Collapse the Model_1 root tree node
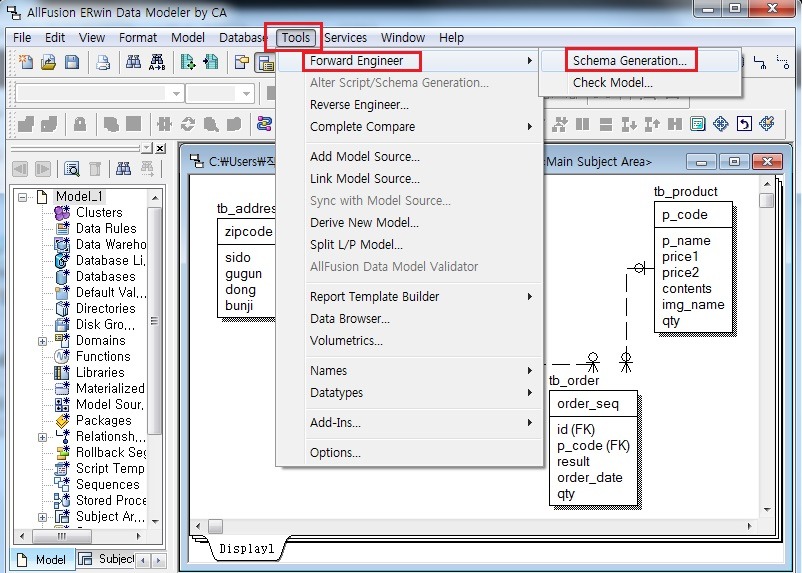The image size is (802, 573). pos(23,197)
